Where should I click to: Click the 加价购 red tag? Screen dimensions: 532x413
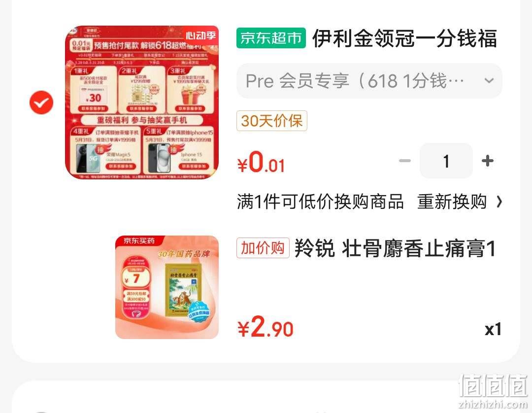[263, 248]
